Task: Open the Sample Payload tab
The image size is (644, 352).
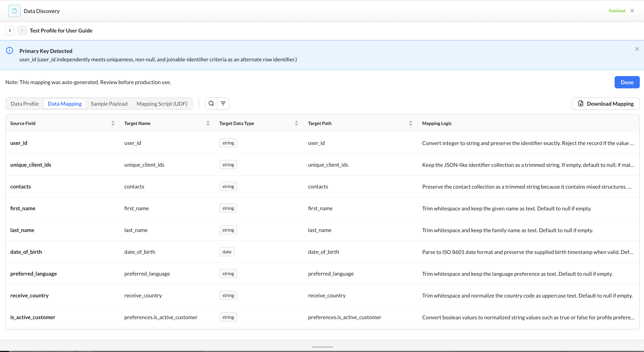Action: [109, 104]
